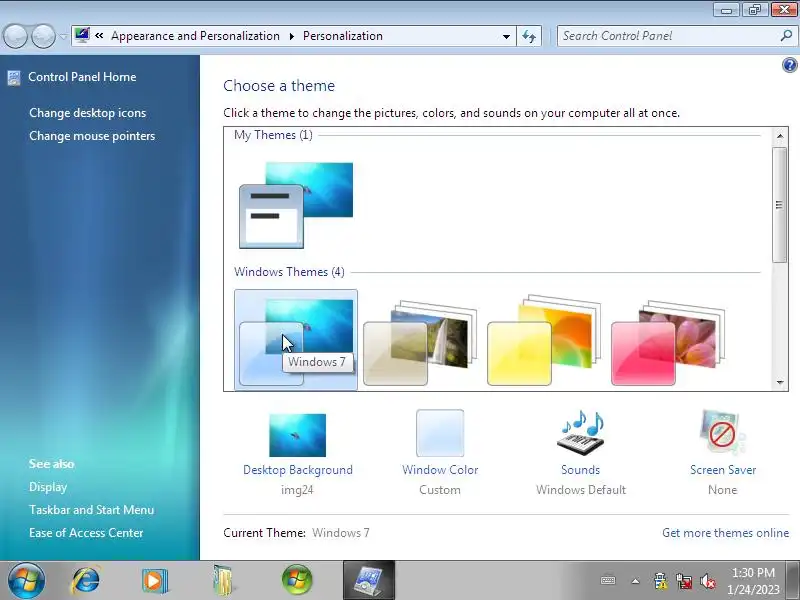The width and height of the screenshot is (800, 600).
Task: Open Change mouse pointers link
Action: (92, 136)
